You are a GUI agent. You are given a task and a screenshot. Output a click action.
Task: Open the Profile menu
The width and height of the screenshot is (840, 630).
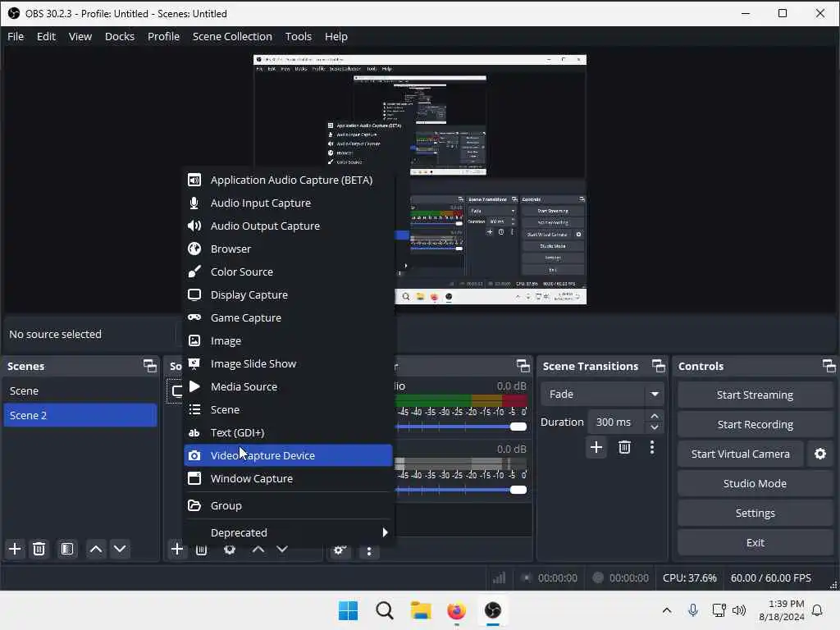tap(163, 36)
